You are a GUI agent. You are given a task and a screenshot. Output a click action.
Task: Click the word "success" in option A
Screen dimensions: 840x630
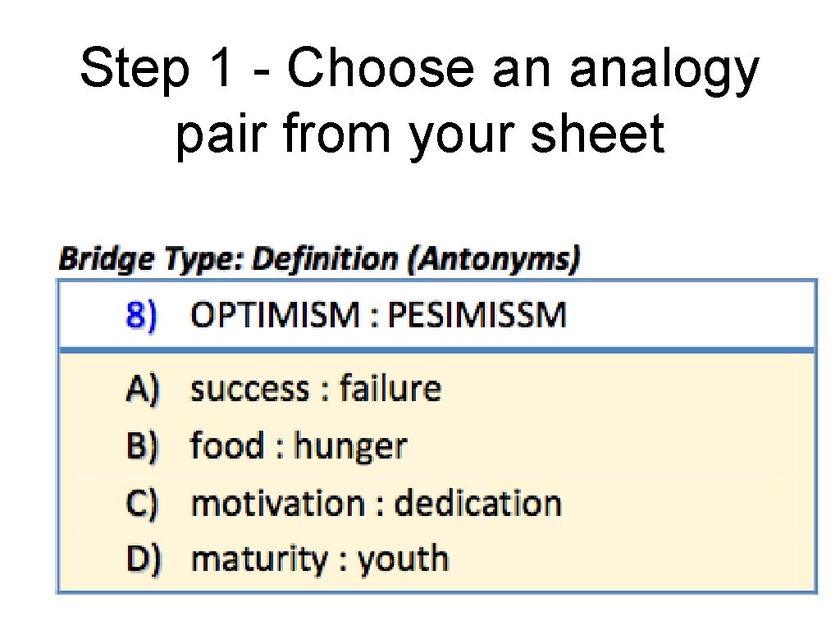pos(246,389)
